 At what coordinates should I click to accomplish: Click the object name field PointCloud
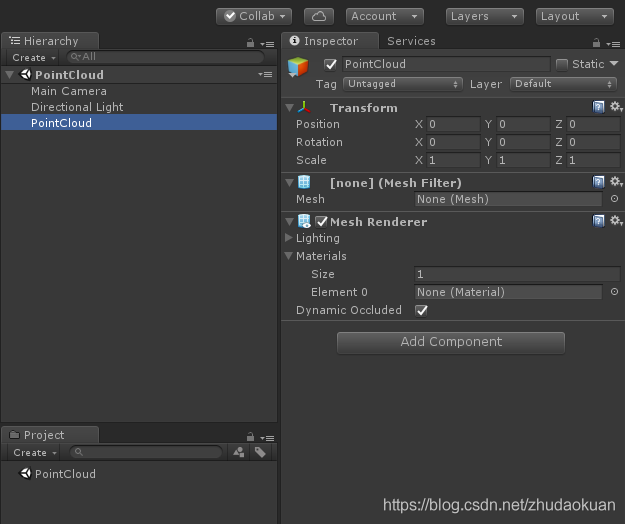pyautogui.click(x=446, y=64)
